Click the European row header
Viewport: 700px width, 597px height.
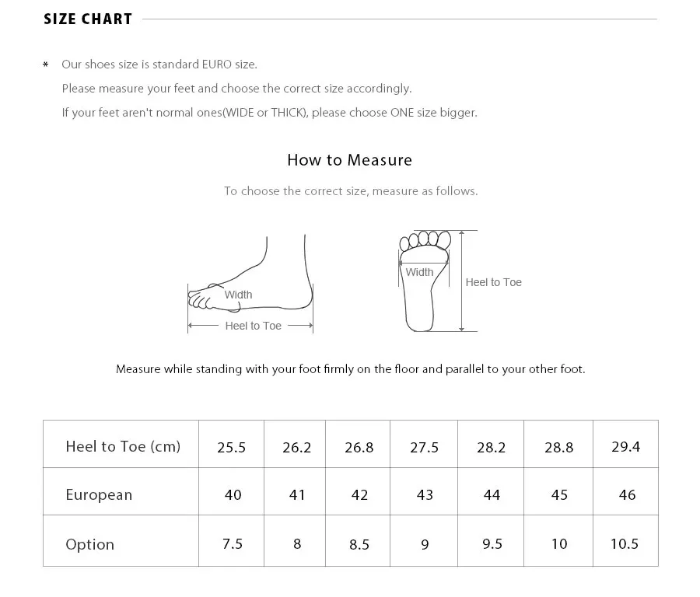coord(99,494)
